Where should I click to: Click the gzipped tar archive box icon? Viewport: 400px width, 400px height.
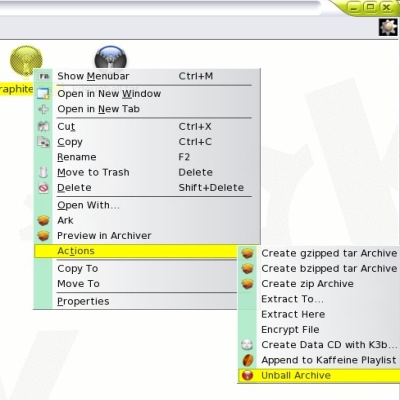point(247,253)
